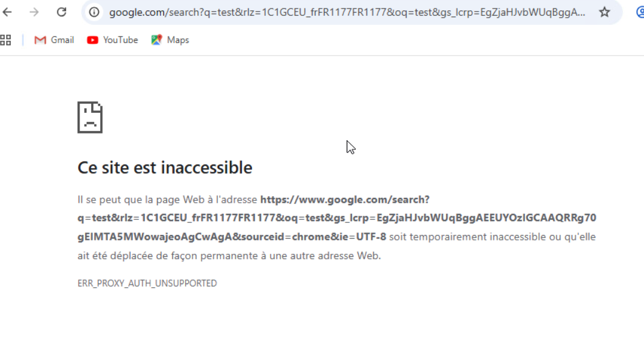Image resolution: width=644 pixels, height=357 pixels.
Task: Reload the inaccessible page
Action: click(61, 12)
